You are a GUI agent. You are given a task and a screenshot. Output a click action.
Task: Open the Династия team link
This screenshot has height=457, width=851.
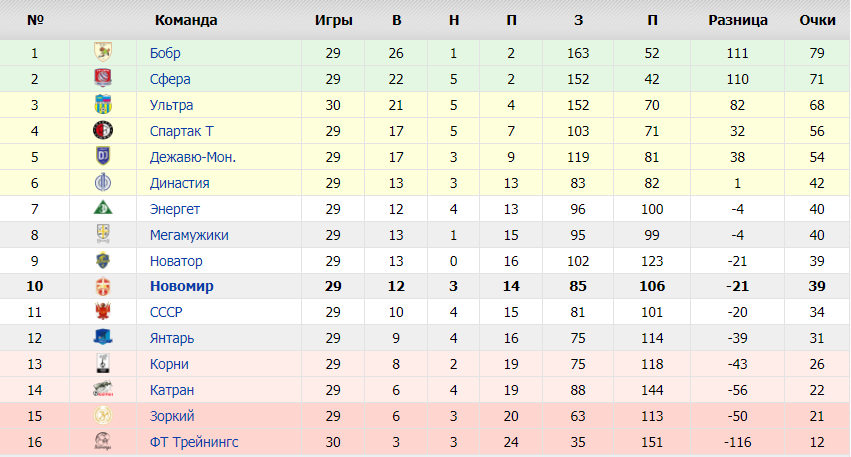click(x=179, y=183)
